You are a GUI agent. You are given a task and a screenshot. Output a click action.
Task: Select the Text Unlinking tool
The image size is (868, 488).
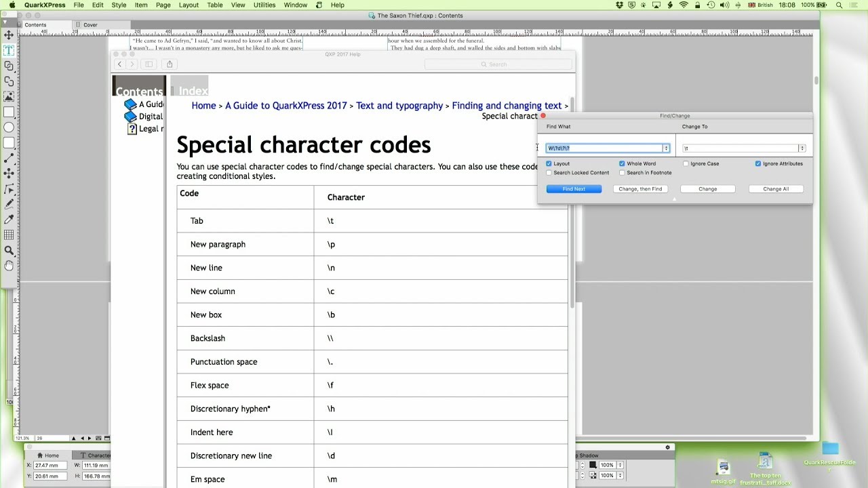pyautogui.click(x=9, y=82)
